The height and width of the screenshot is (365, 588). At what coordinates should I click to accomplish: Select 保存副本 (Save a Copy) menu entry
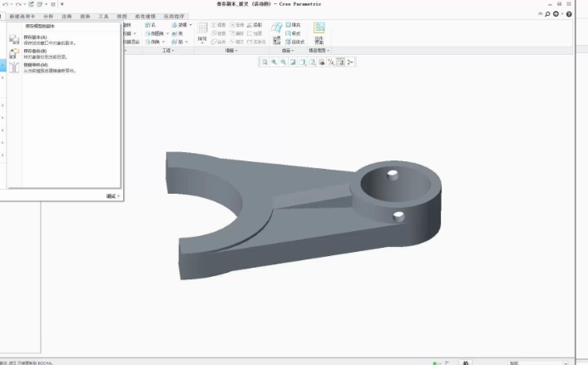pyautogui.click(x=35, y=37)
